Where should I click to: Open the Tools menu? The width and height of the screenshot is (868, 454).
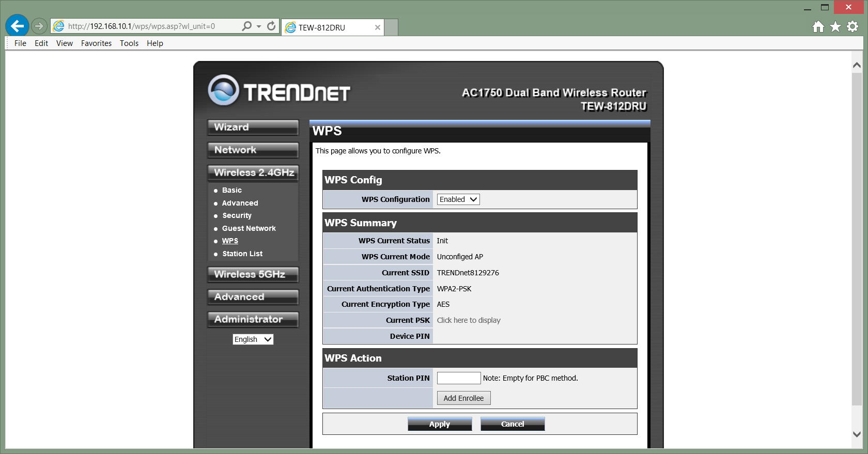pos(129,43)
